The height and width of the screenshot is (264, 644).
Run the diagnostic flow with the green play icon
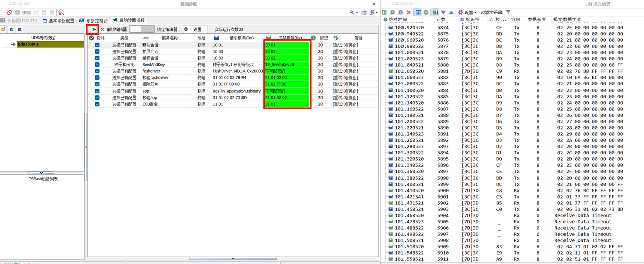(94, 30)
